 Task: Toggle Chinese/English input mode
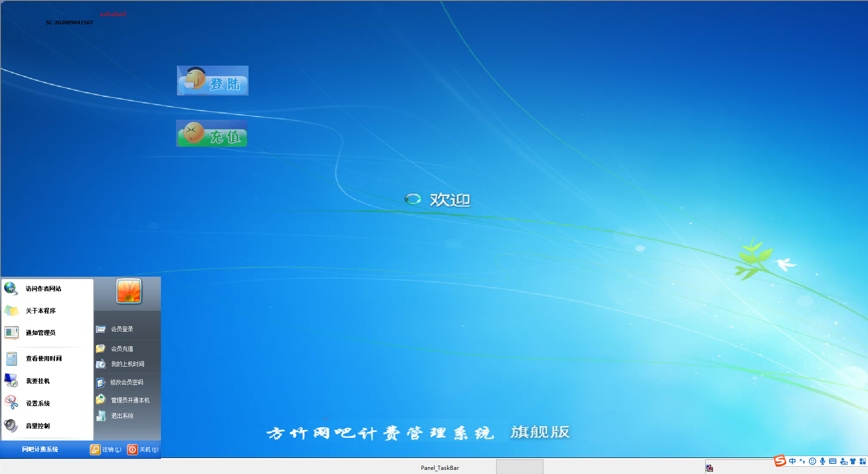coord(792,461)
